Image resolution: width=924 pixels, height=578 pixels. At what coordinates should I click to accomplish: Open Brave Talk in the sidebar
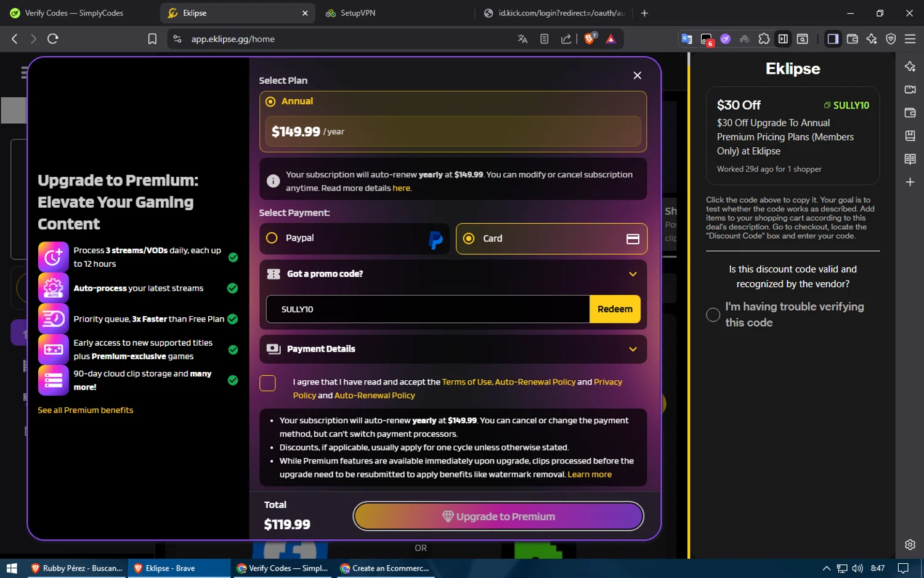910,90
